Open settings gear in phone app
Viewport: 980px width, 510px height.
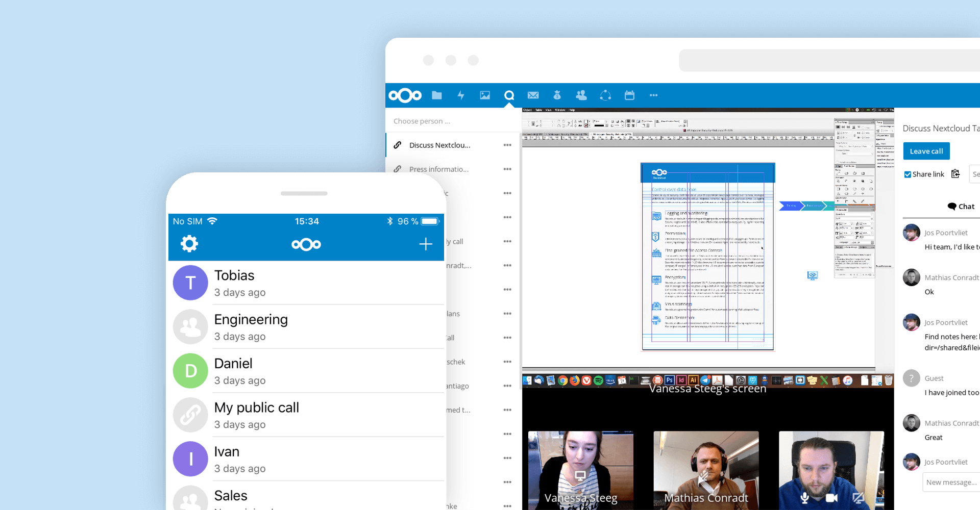(189, 244)
